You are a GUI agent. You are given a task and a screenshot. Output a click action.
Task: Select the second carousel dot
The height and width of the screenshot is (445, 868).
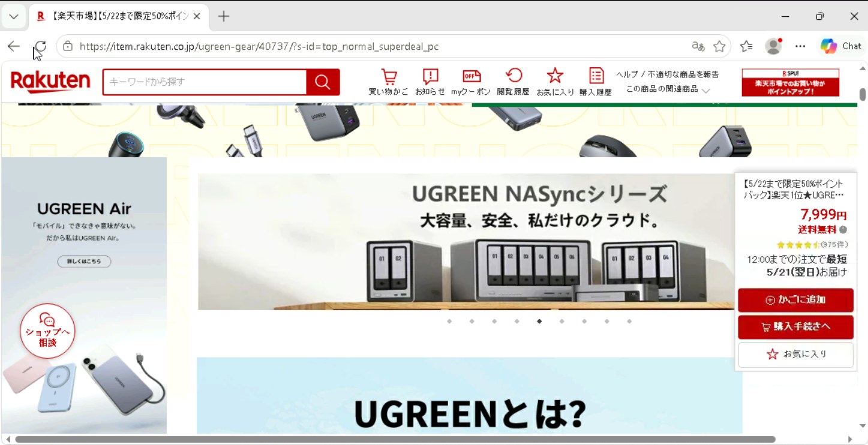click(x=472, y=321)
